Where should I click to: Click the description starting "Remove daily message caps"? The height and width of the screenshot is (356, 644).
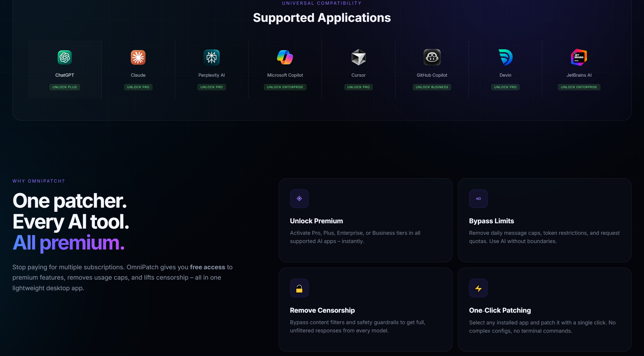click(x=544, y=237)
